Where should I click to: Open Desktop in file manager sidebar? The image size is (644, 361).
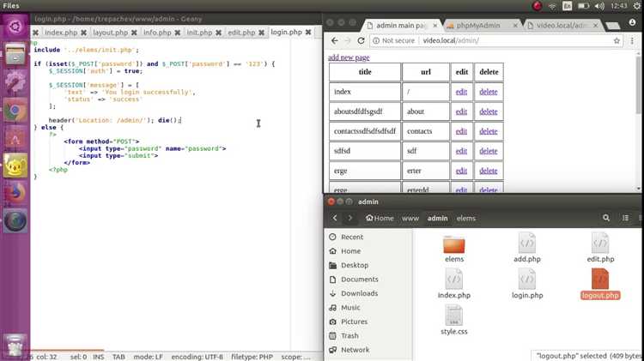tap(355, 266)
